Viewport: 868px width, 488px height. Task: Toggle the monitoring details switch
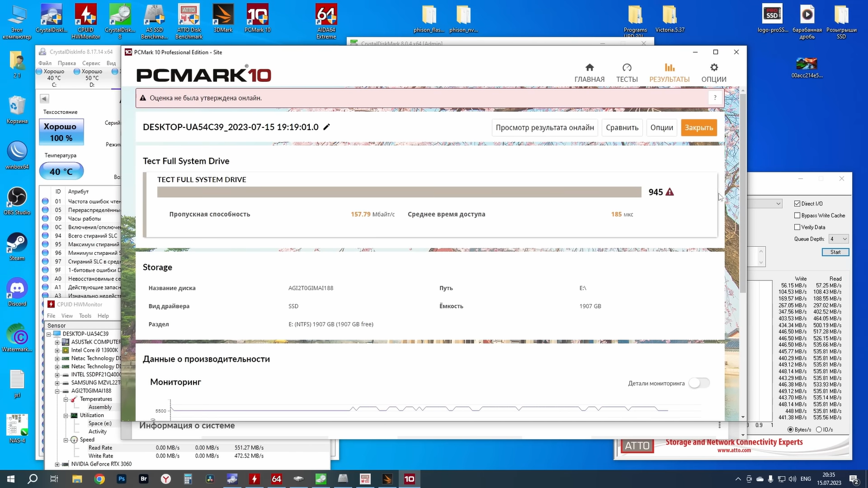(x=699, y=383)
